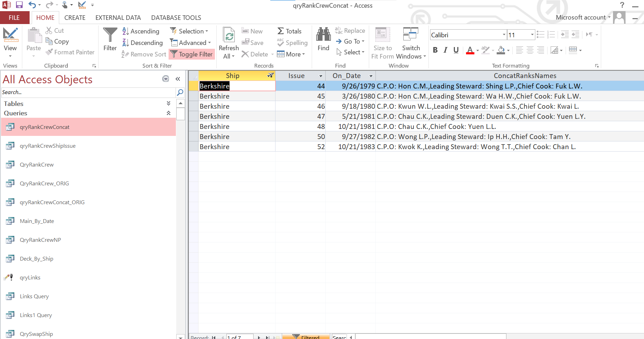
Task: Collapse the Queries group
Action: point(169,113)
